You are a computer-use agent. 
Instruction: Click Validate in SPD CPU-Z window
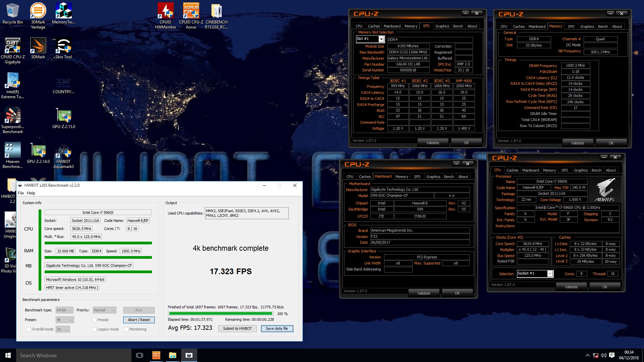point(433,143)
